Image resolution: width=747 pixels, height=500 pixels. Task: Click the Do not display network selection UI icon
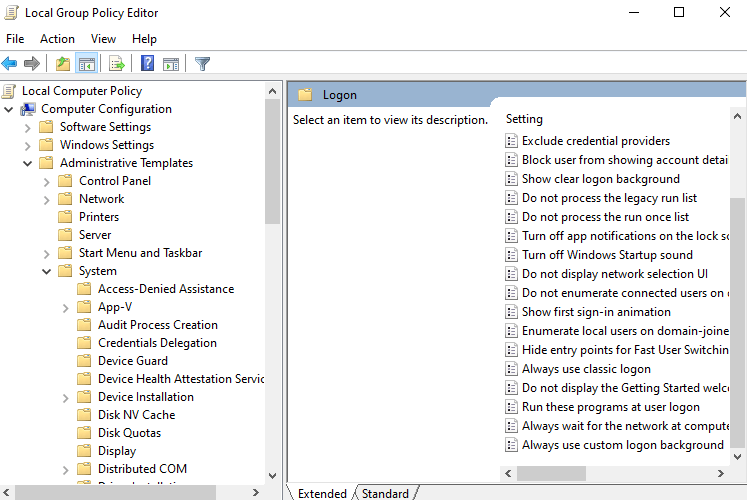pos(511,274)
